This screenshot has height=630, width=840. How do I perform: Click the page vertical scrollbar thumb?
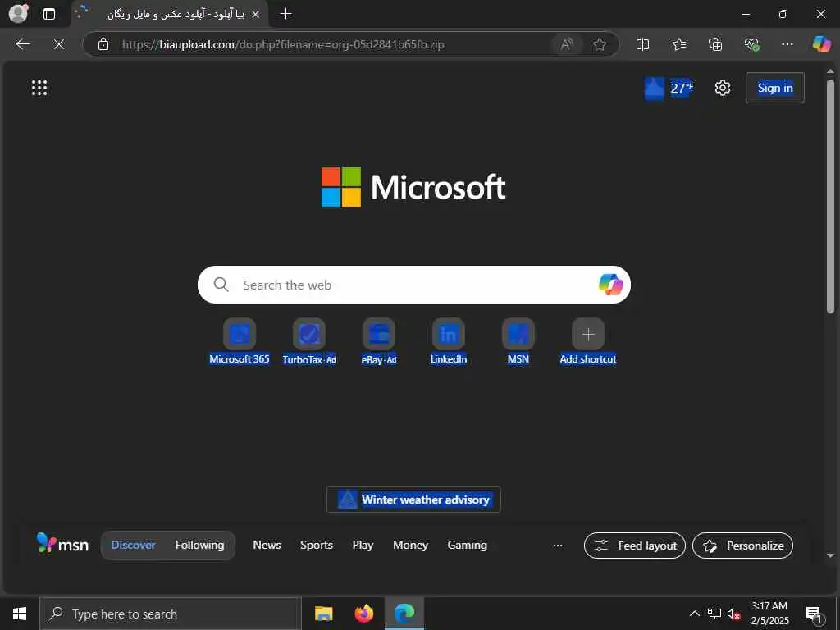(830, 197)
